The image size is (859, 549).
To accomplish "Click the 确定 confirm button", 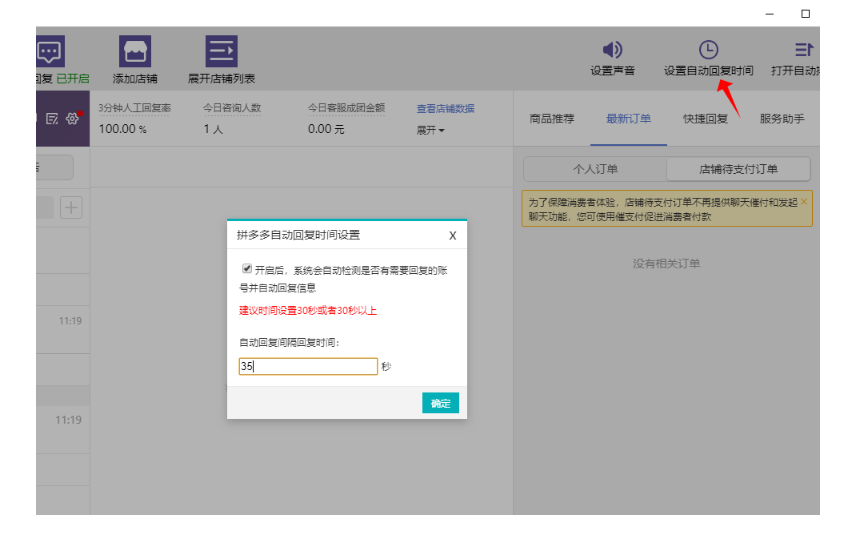I will pyautogui.click(x=440, y=403).
